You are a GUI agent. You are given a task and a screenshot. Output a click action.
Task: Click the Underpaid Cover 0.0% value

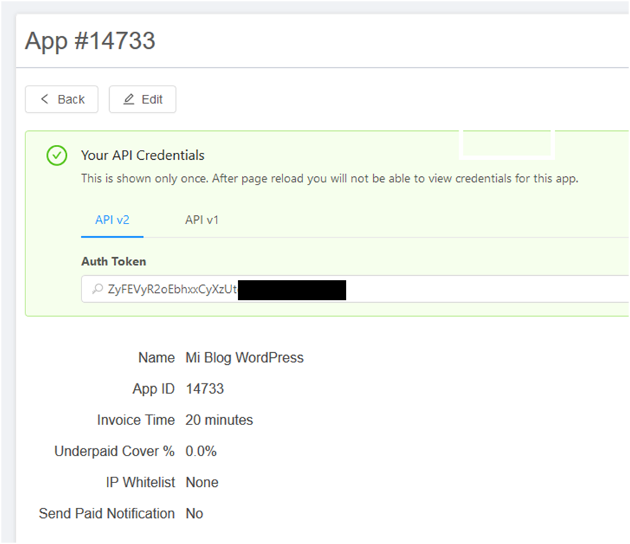[201, 451]
